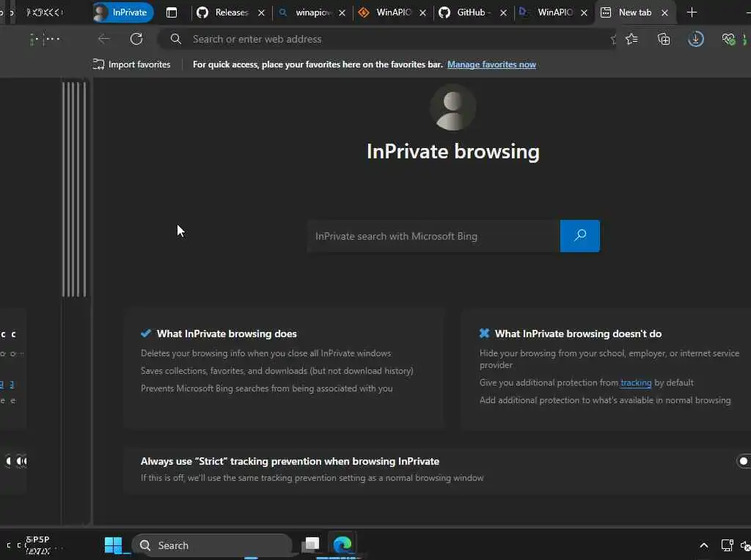This screenshot has height=560, width=751.
Task: Open the Favorites star-list icon
Action: [631, 40]
